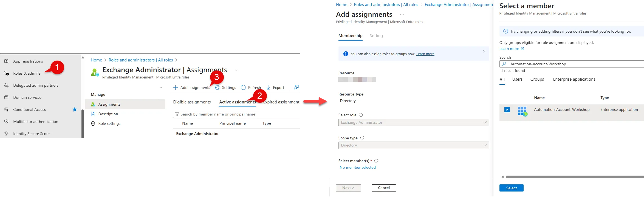644x197 pixels.
Task: Switch to Eligible assignments tab
Action: click(192, 102)
